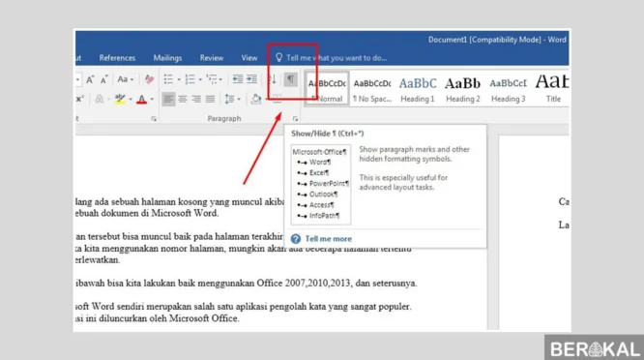Open the Font dialog launcher

click(154, 119)
